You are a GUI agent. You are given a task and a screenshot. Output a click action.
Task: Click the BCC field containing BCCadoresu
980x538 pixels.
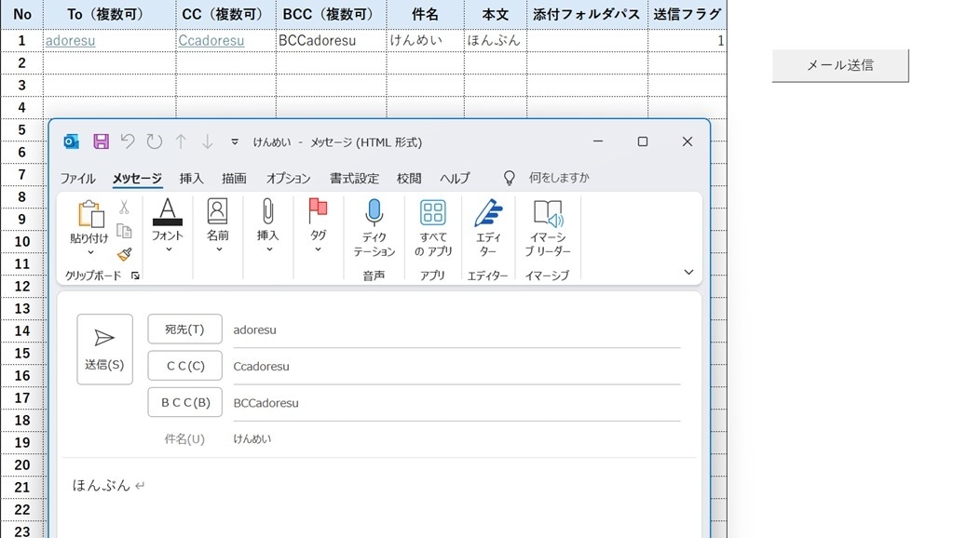[x=456, y=403]
